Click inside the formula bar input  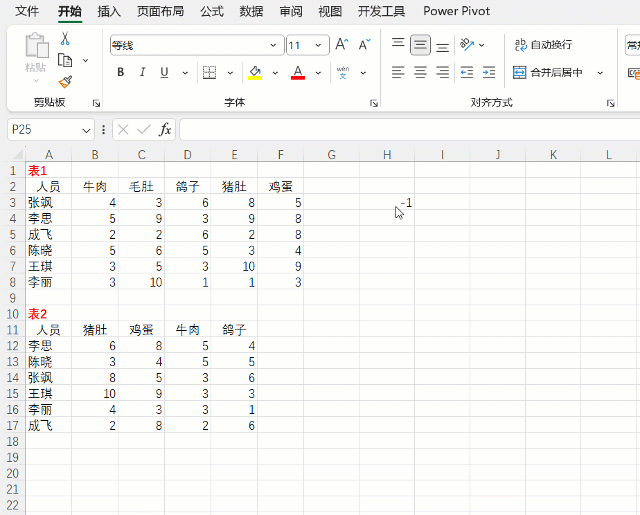(409, 130)
